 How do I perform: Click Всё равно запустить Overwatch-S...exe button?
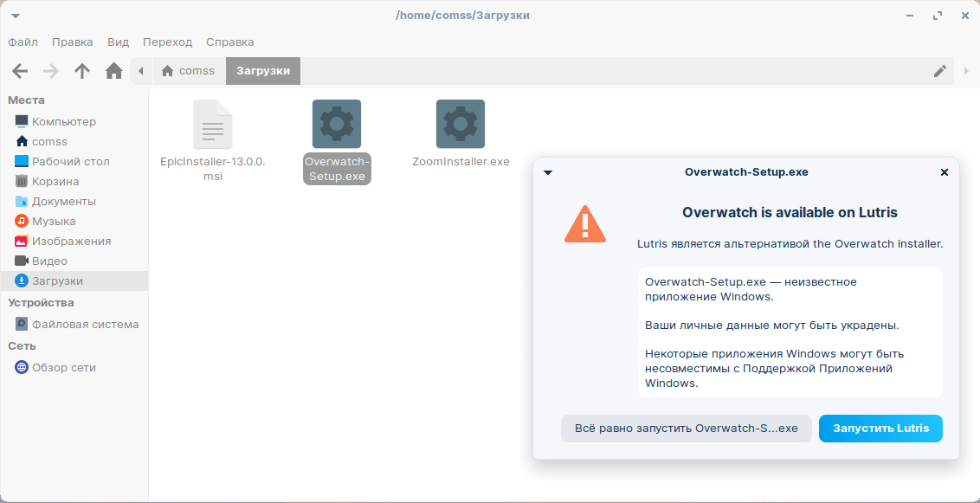pyautogui.click(x=687, y=429)
